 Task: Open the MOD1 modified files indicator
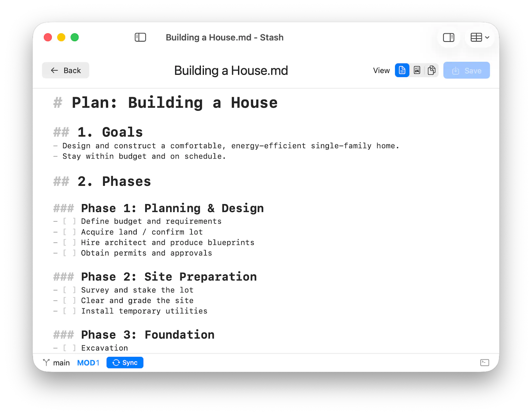coord(88,363)
